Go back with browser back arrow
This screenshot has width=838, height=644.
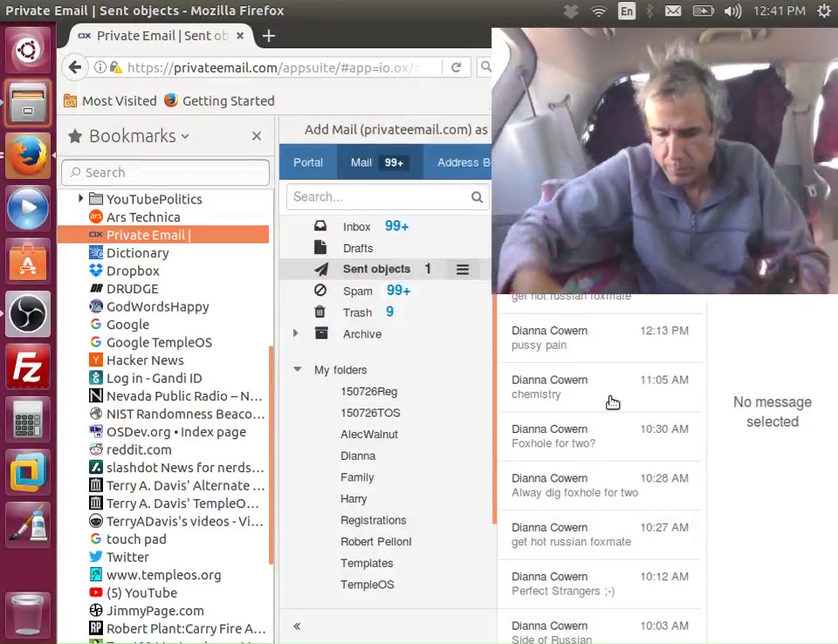(x=75, y=67)
